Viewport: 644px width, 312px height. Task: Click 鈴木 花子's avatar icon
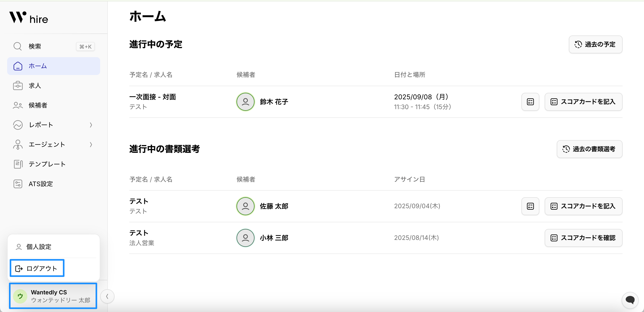point(245,102)
